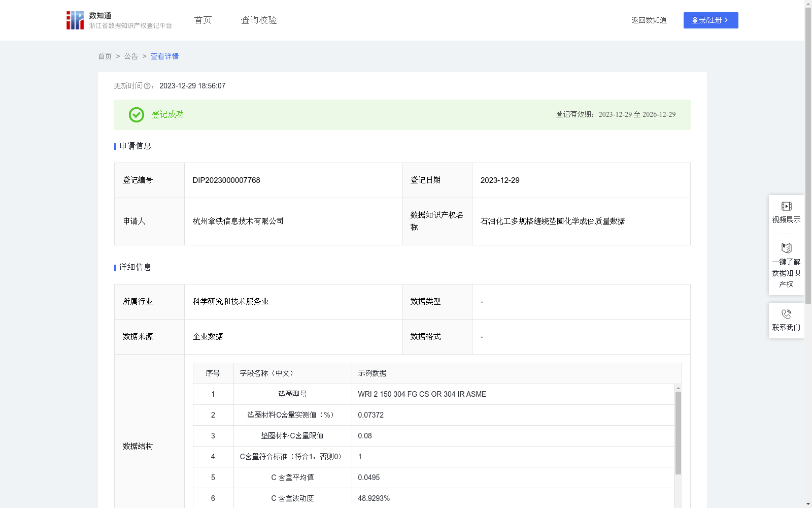Click 数据格式 label cell

pos(437,337)
